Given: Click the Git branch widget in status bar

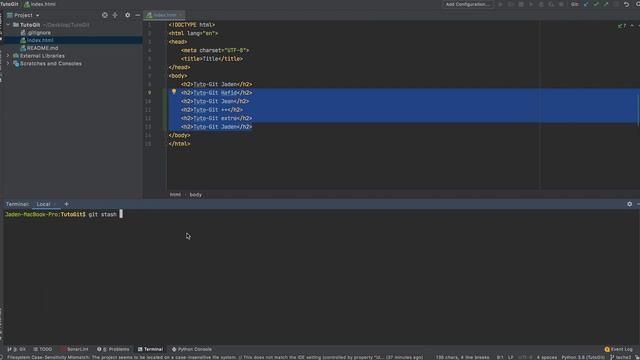Looking at the screenshot, I should (x=620, y=357).
